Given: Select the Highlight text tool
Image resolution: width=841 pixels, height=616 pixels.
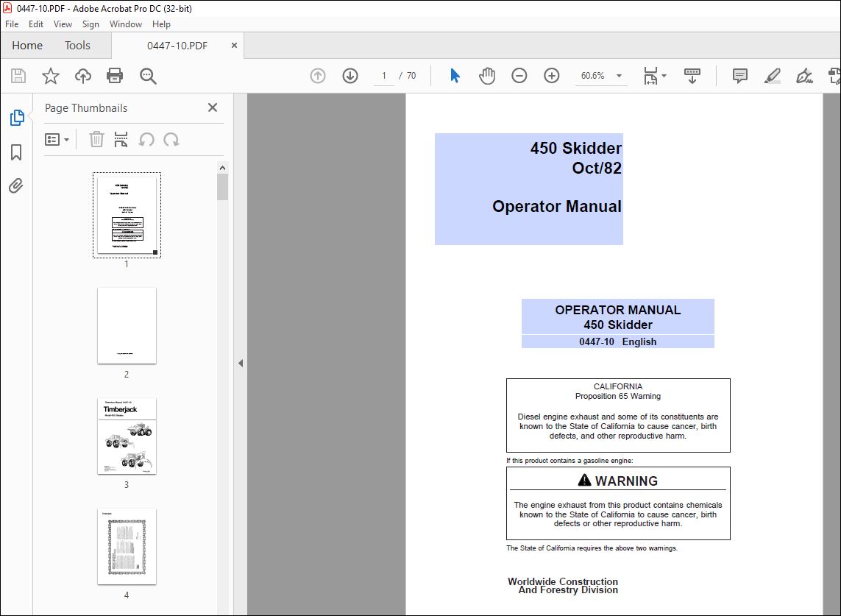Looking at the screenshot, I should pos(773,76).
